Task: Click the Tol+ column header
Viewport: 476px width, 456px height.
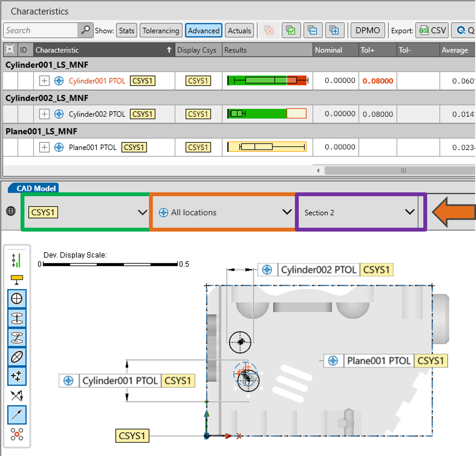Action: point(378,50)
